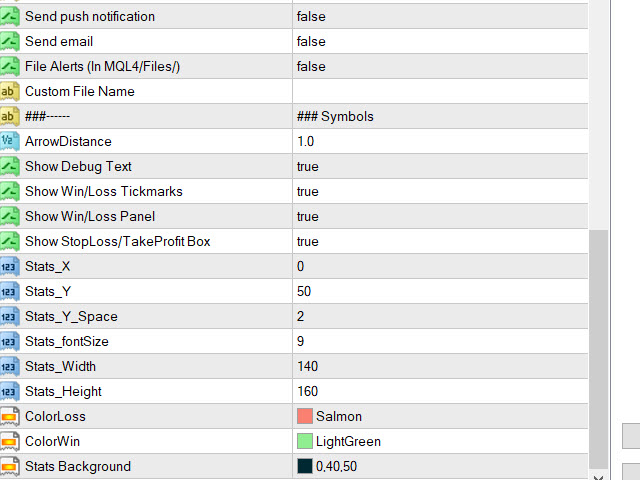Viewport: 640px width, 480px height.
Task: Click the ### Symbols value cell
Action: (x=440, y=116)
